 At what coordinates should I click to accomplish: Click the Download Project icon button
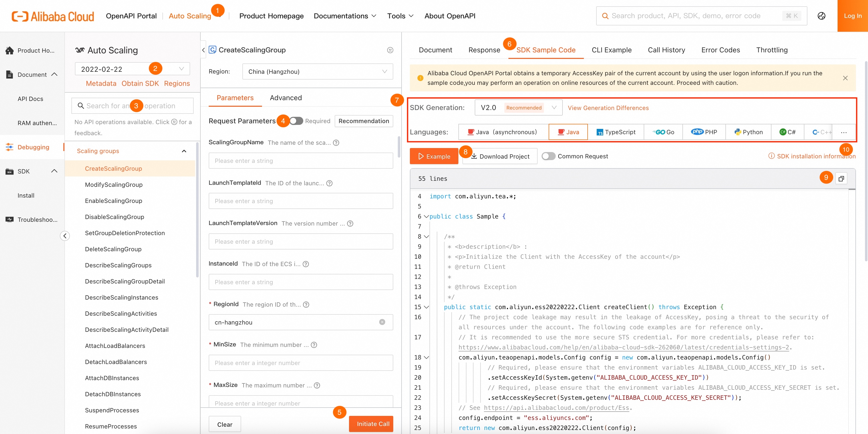point(500,156)
